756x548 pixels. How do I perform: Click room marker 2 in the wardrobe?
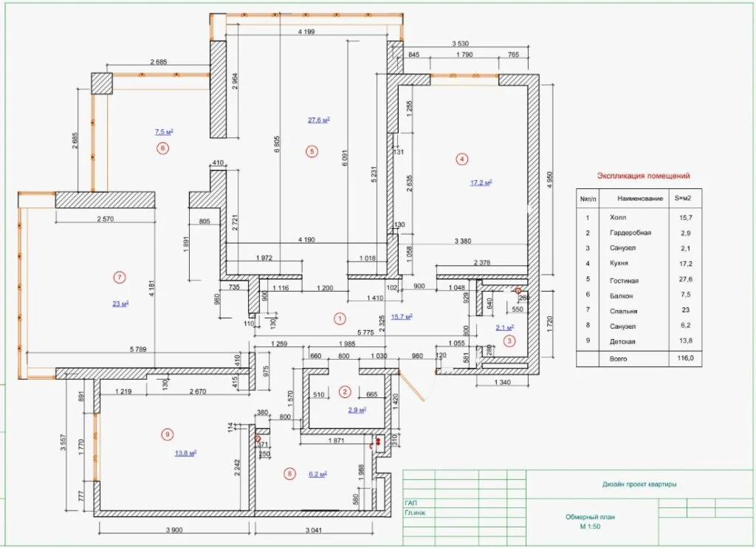pos(345,391)
